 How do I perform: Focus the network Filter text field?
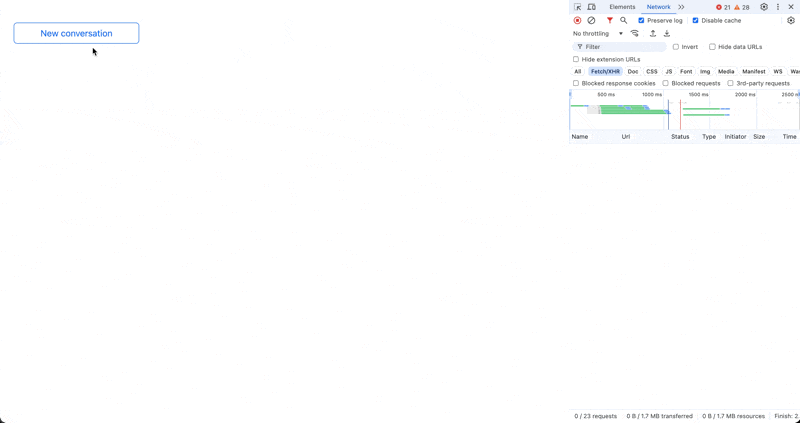tap(619, 47)
